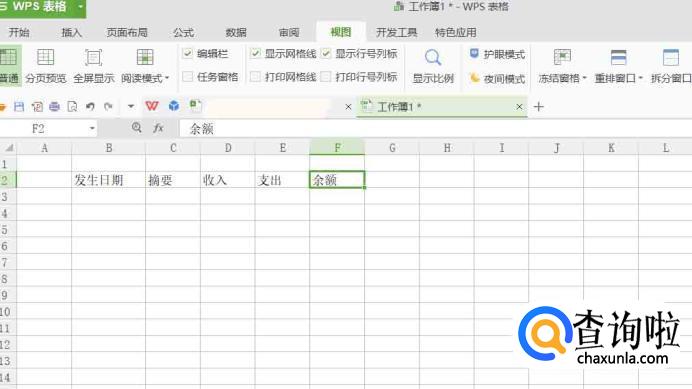Click the undo arrow icon
The width and height of the screenshot is (692, 389).
point(90,106)
